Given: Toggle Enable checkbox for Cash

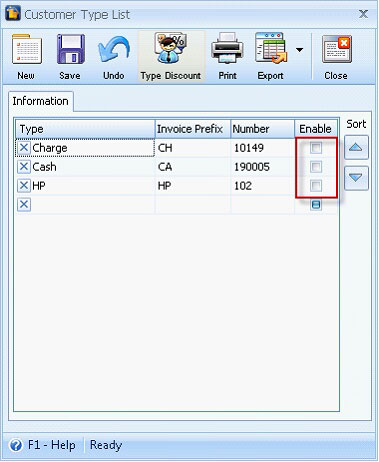Looking at the screenshot, I should (316, 167).
